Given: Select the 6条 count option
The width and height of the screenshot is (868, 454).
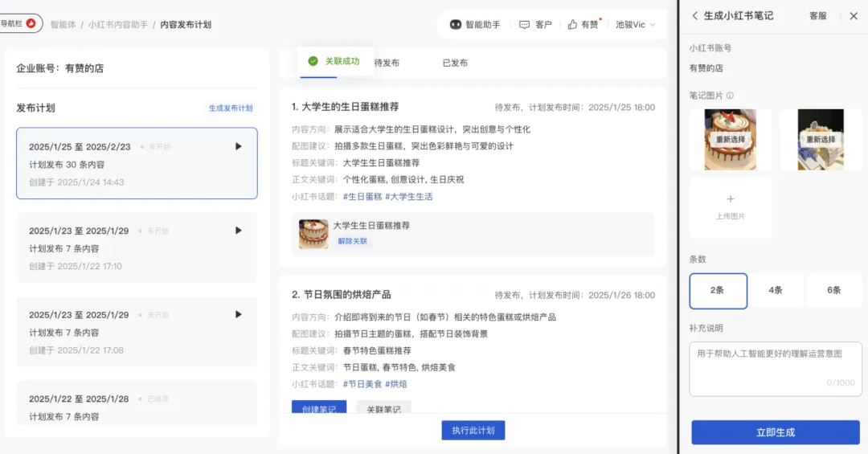Looking at the screenshot, I should click(x=833, y=290).
